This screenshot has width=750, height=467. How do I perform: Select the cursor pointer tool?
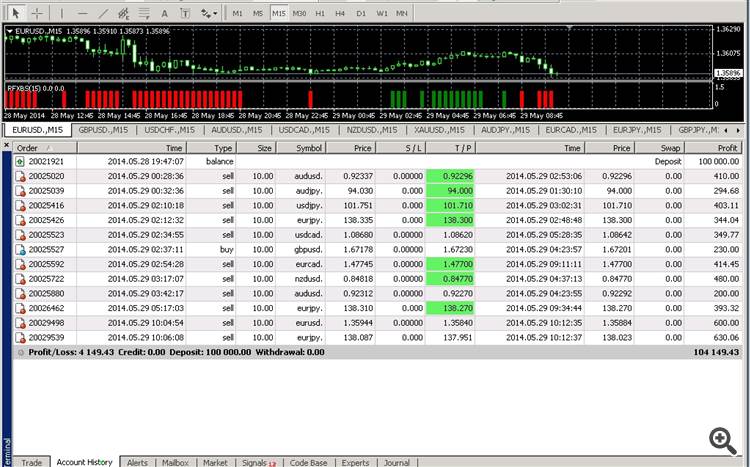click(x=15, y=13)
